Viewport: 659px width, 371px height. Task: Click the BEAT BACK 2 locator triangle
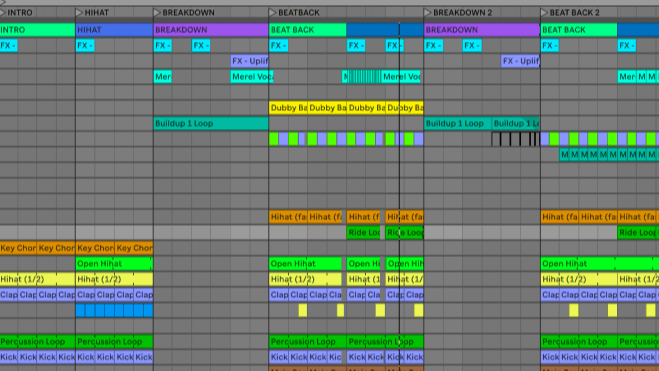click(x=545, y=13)
